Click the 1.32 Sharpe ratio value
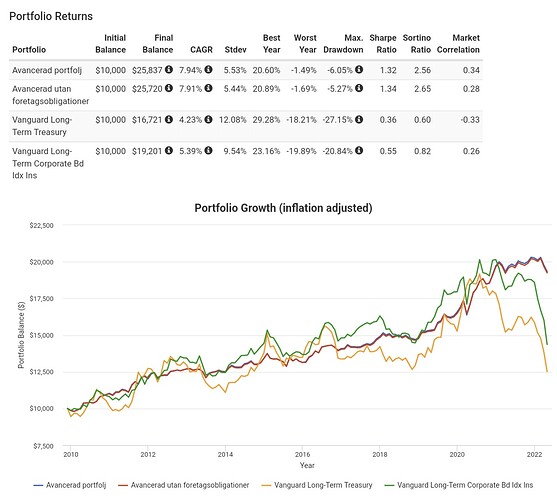The height and width of the screenshot is (499, 557). pos(388,70)
